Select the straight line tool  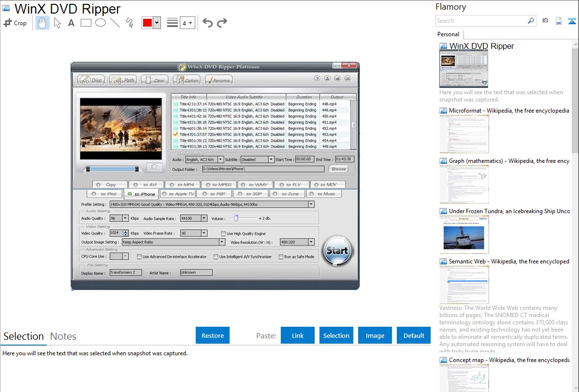[x=115, y=23]
